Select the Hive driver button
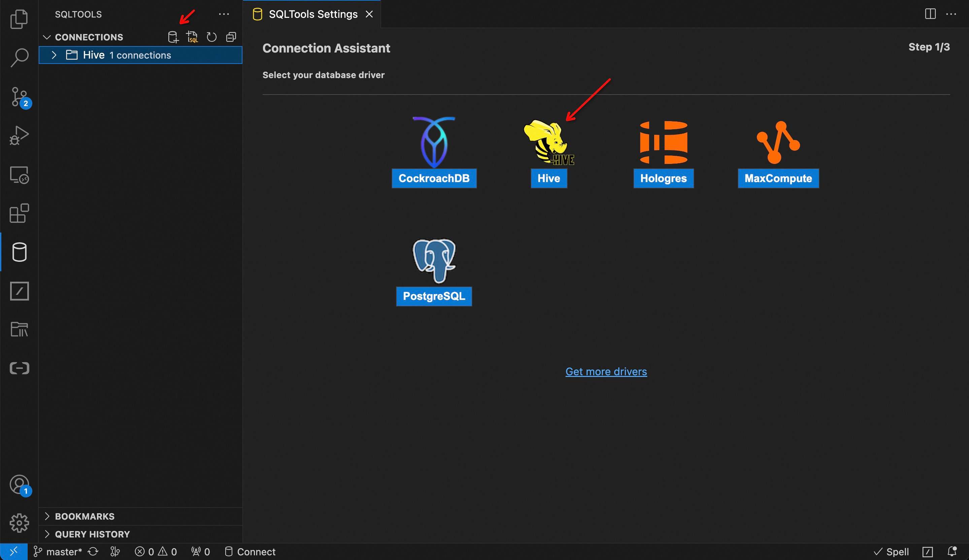This screenshot has height=560, width=969. tap(549, 178)
